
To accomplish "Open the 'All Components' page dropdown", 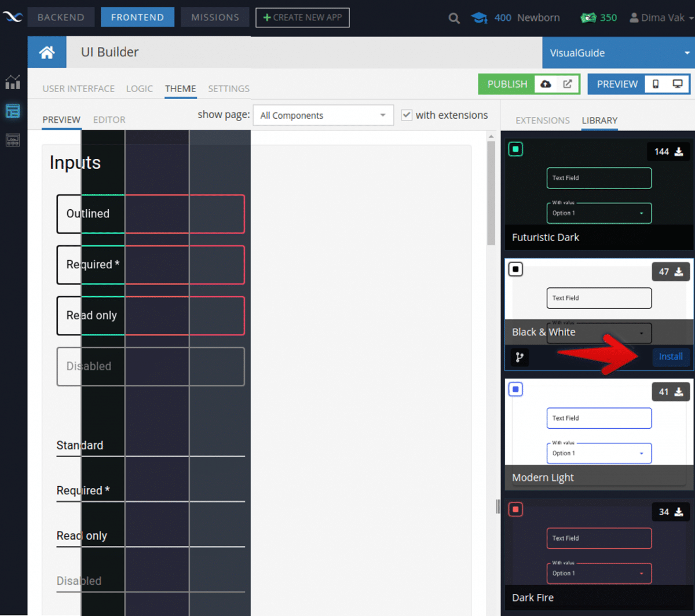I will click(323, 115).
